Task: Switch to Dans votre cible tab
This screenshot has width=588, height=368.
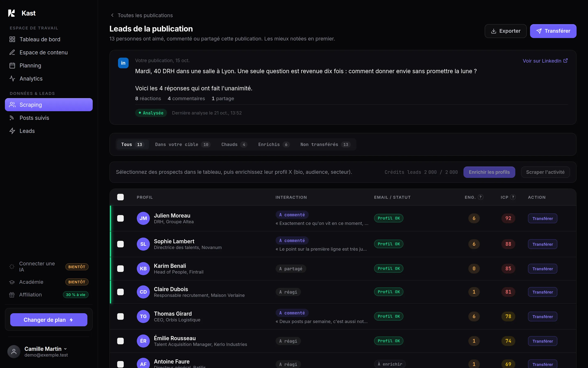Action: [x=183, y=145]
